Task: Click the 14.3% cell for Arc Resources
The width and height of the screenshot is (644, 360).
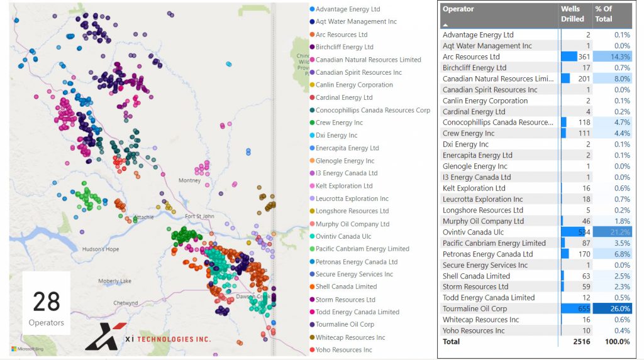Action: [613, 57]
